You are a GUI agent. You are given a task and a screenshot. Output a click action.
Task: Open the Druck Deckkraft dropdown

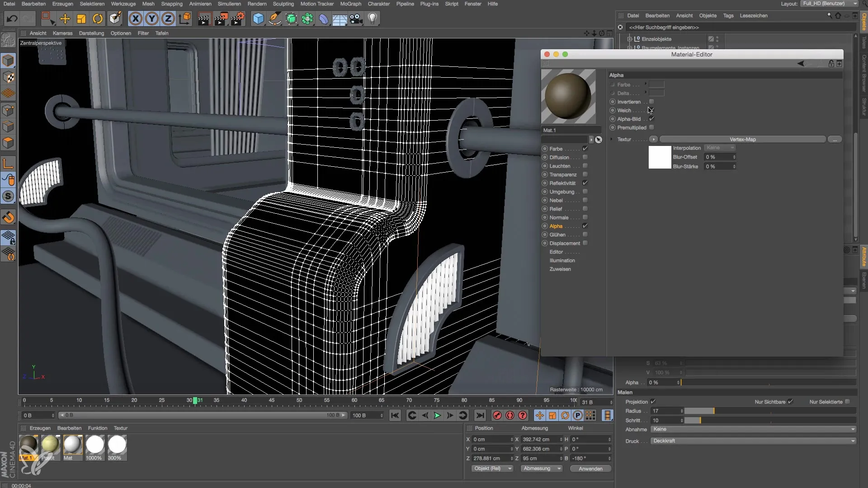[x=753, y=441]
